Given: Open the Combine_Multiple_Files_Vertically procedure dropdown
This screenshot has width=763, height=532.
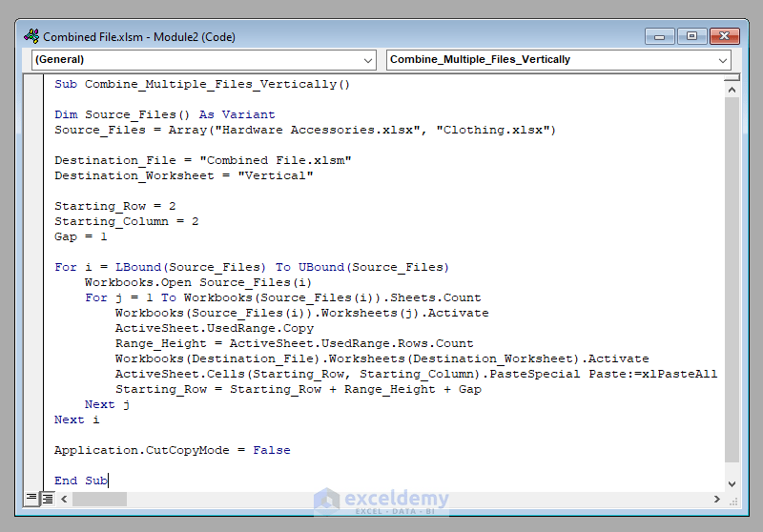Looking at the screenshot, I should [558, 60].
